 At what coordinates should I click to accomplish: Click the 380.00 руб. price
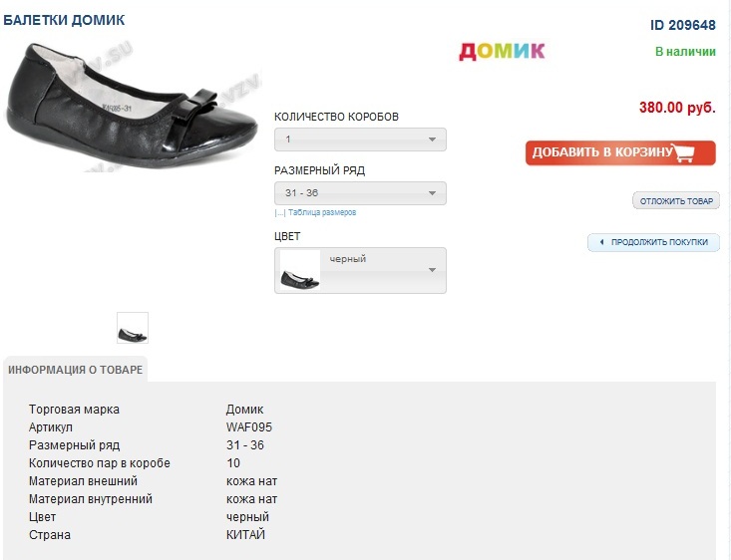[x=677, y=108]
